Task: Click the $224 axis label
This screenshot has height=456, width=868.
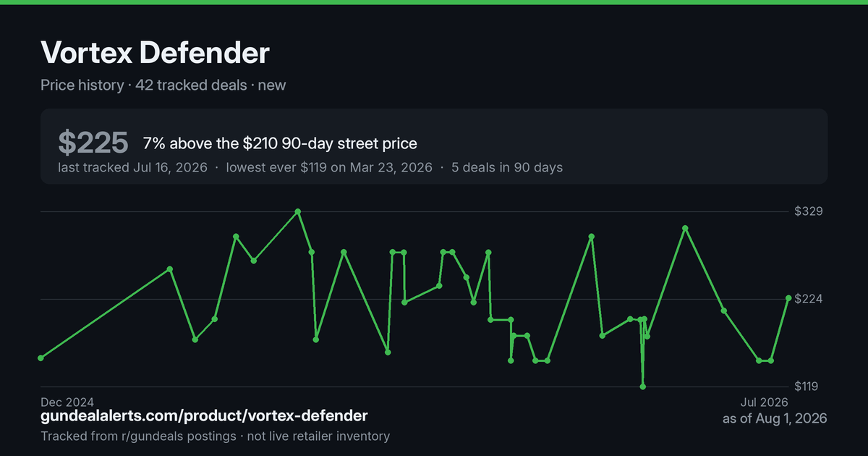Action: [x=809, y=299]
